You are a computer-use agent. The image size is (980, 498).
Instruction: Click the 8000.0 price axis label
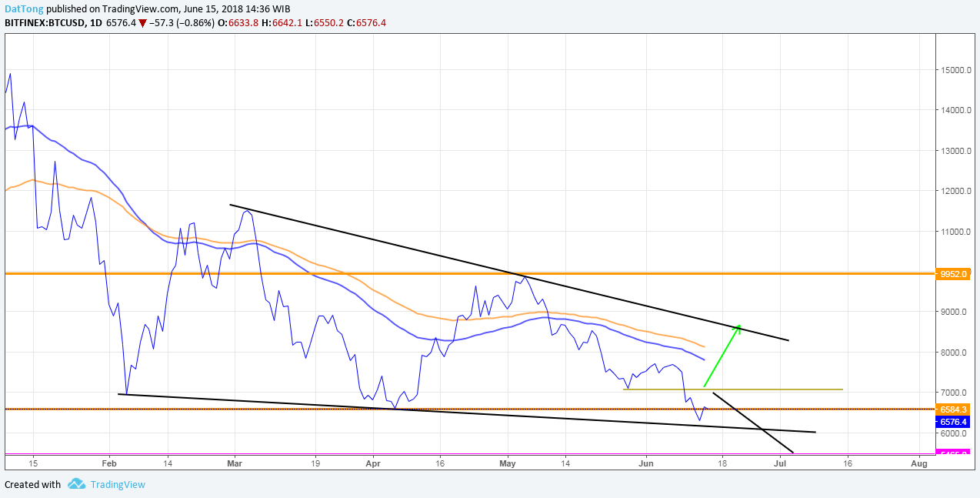pos(955,353)
